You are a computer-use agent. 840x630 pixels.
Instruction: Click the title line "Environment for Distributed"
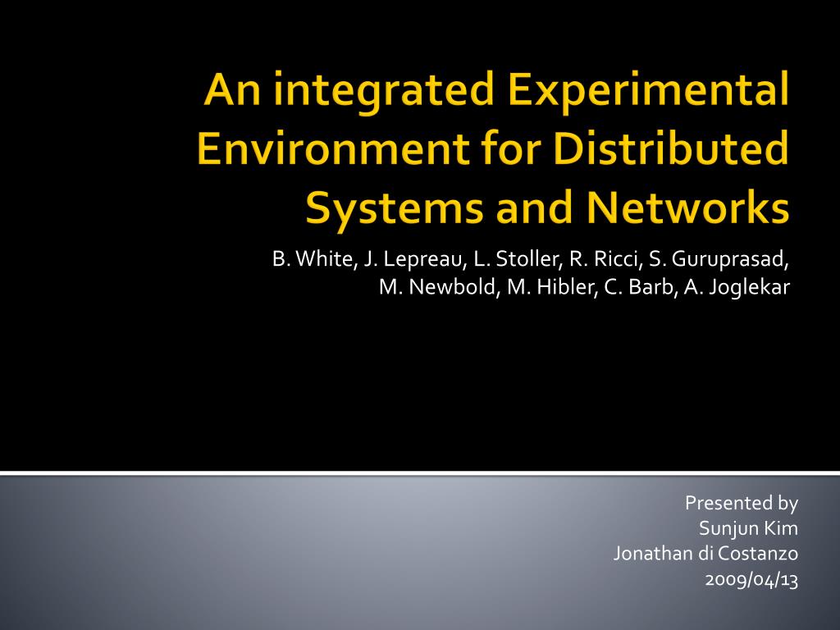493,148
